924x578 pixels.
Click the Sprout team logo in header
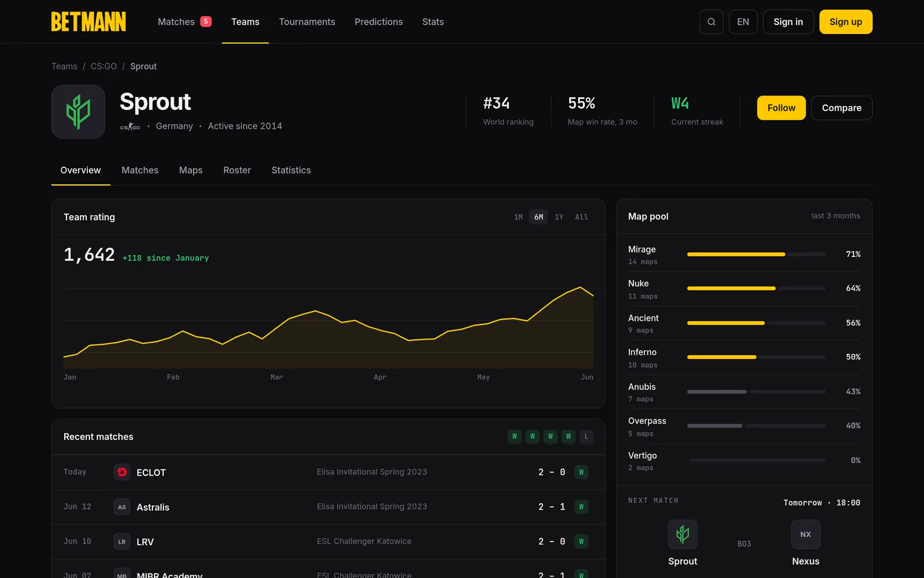[x=78, y=112]
